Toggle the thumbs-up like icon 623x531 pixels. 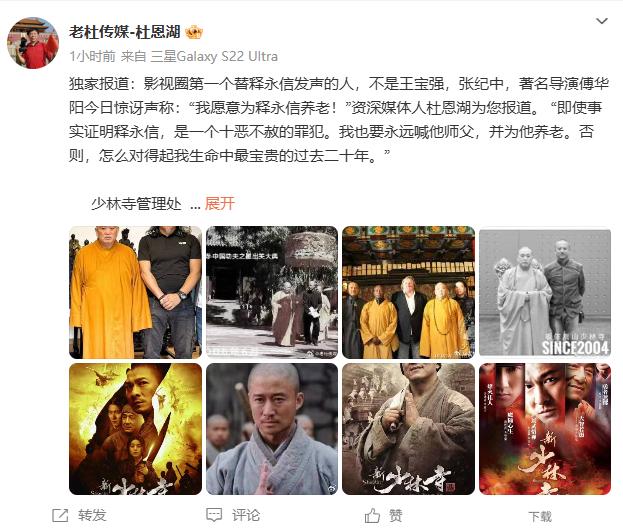click(372, 515)
